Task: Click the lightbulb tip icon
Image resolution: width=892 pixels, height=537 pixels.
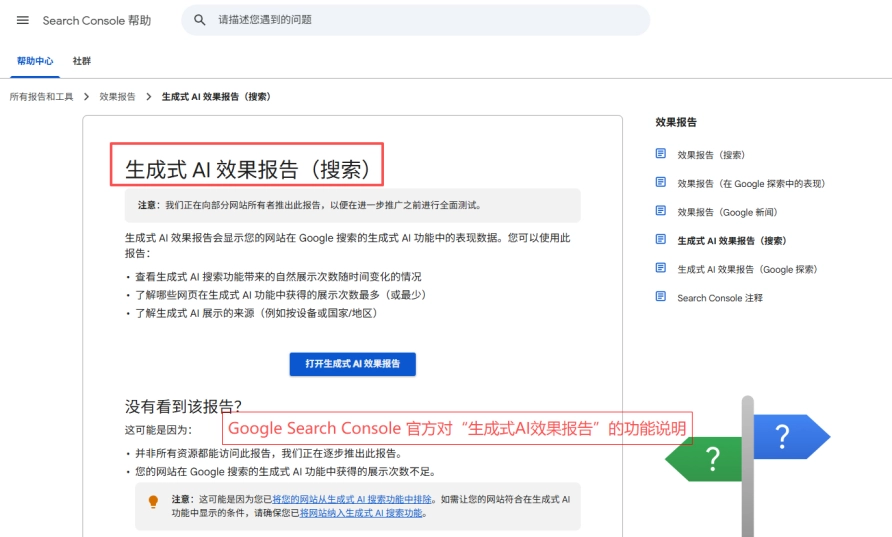Action: point(153,502)
